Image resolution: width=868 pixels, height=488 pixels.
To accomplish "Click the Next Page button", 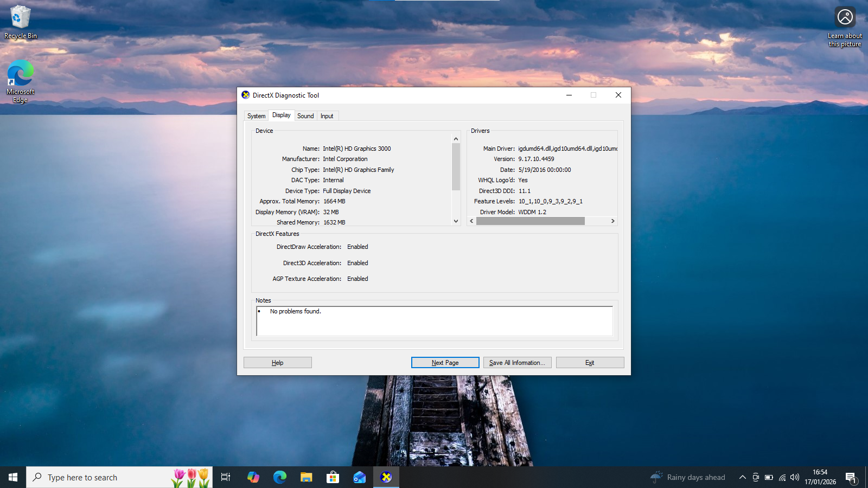I will point(445,362).
